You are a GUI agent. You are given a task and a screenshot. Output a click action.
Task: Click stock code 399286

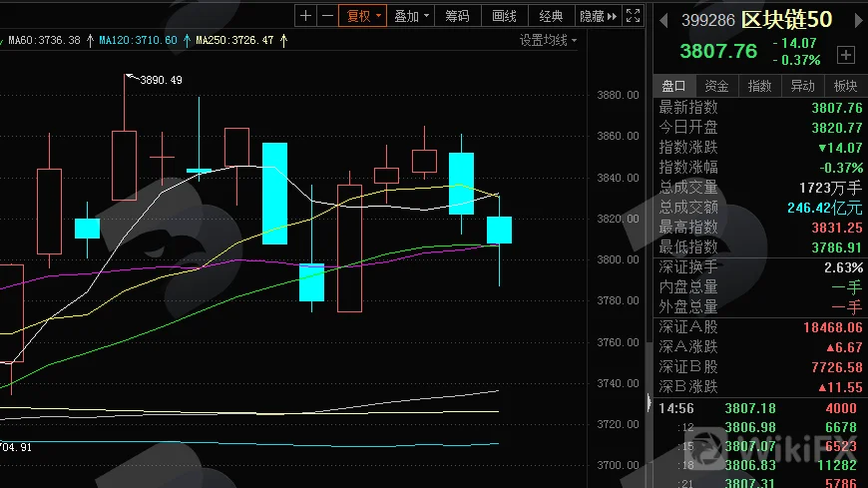708,21
